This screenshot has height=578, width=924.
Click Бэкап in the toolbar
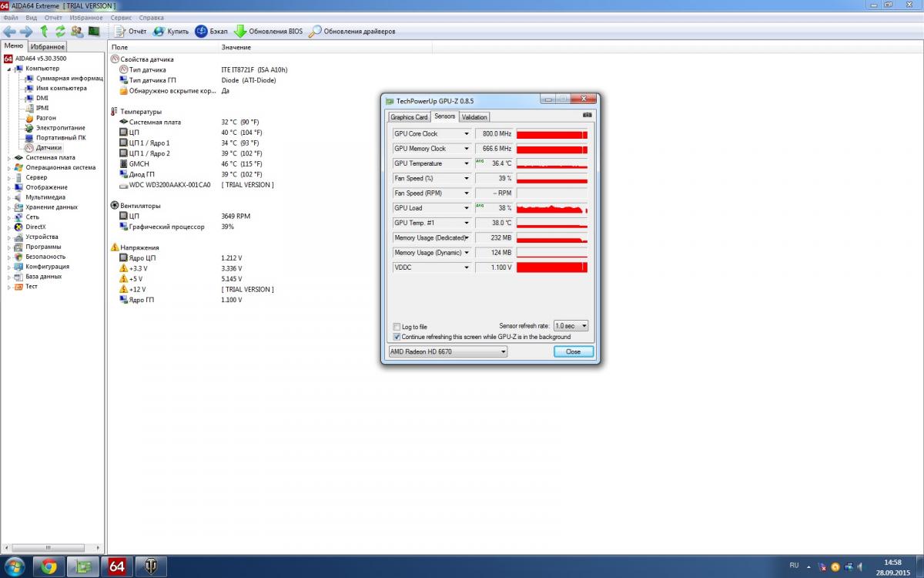(x=212, y=32)
